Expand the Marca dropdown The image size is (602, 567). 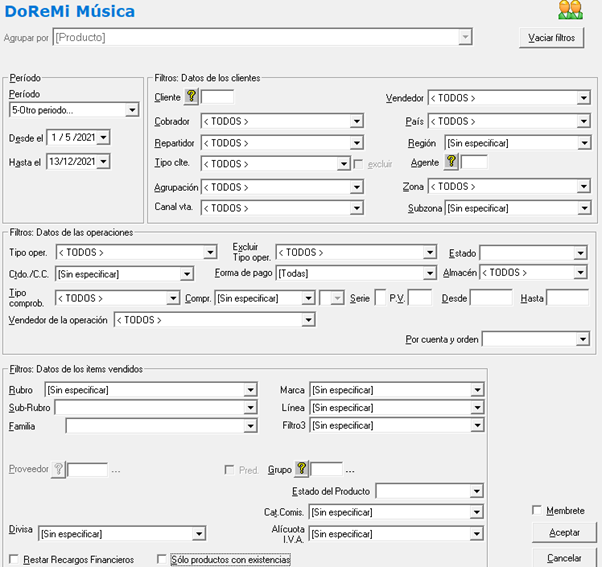tap(476, 390)
